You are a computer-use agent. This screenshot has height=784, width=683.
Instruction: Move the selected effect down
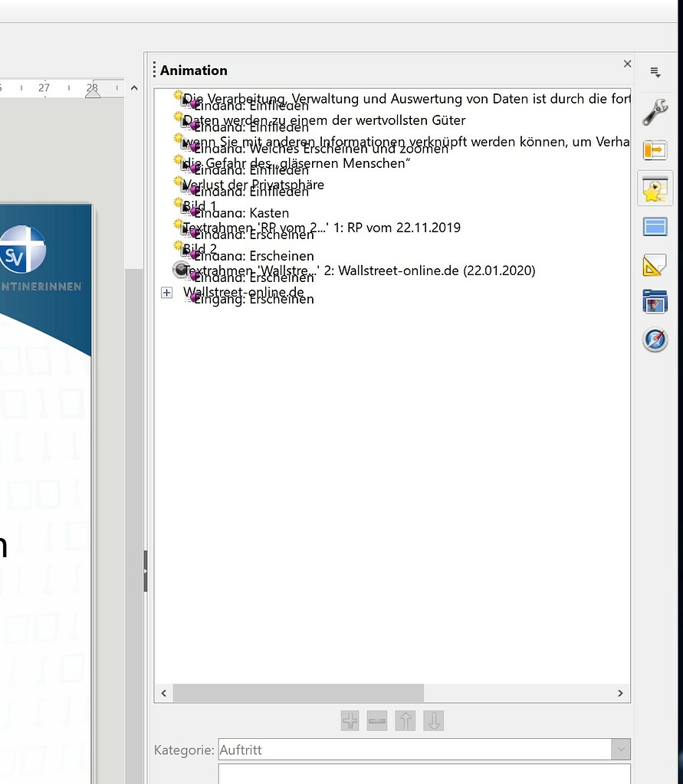[433, 720]
